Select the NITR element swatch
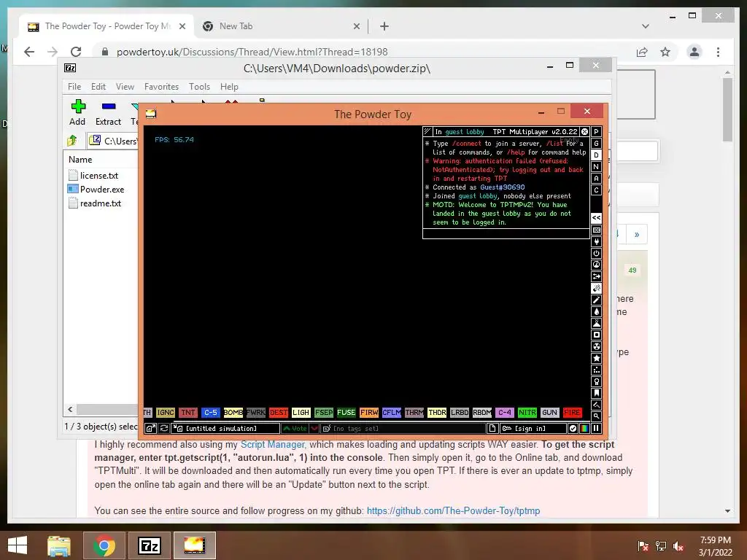 [527, 413]
